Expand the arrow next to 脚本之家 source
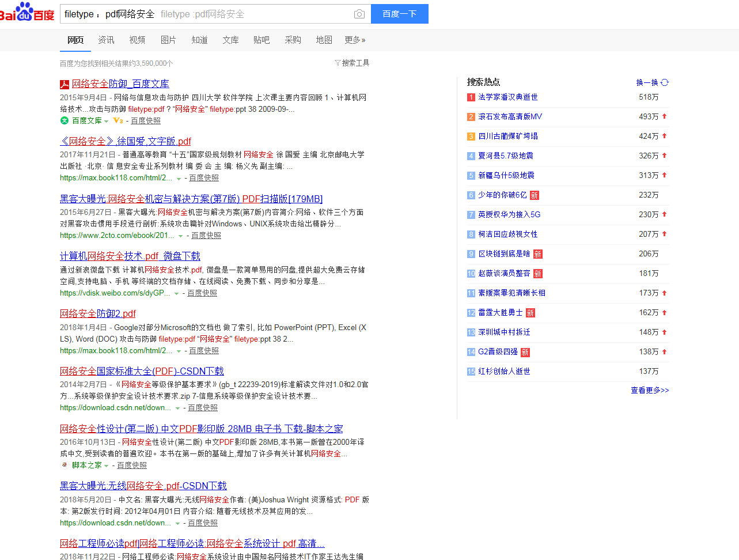739x560 pixels. 107,466
